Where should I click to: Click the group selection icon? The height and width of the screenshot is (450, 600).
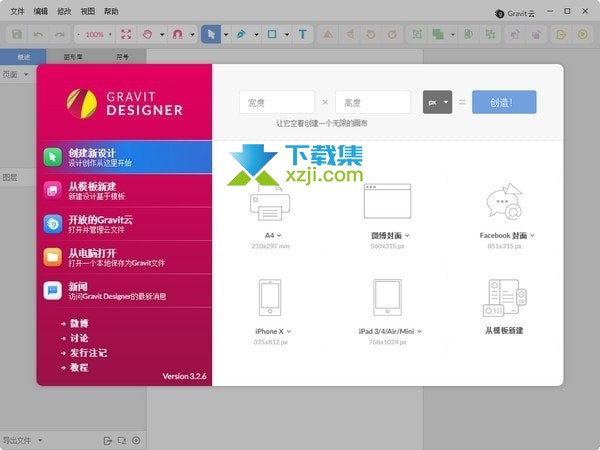coord(417,34)
